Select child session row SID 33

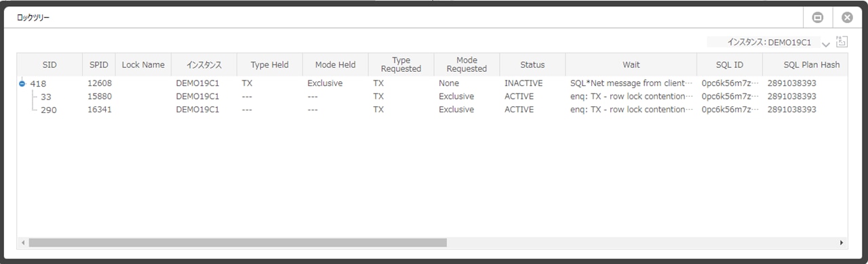pyautogui.click(x=434, y=96)
